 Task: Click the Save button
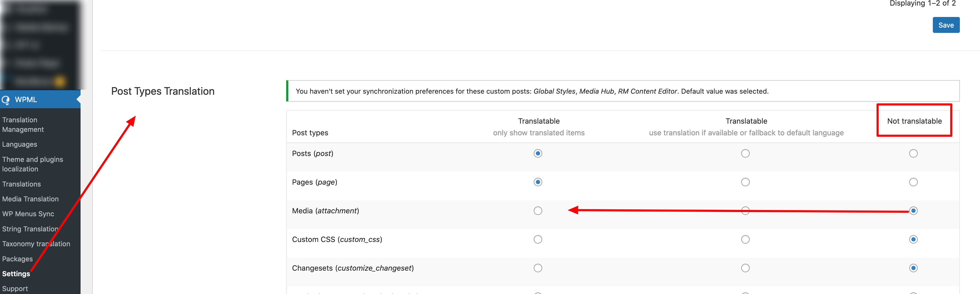pyautogui.click(x=946, y=25)
